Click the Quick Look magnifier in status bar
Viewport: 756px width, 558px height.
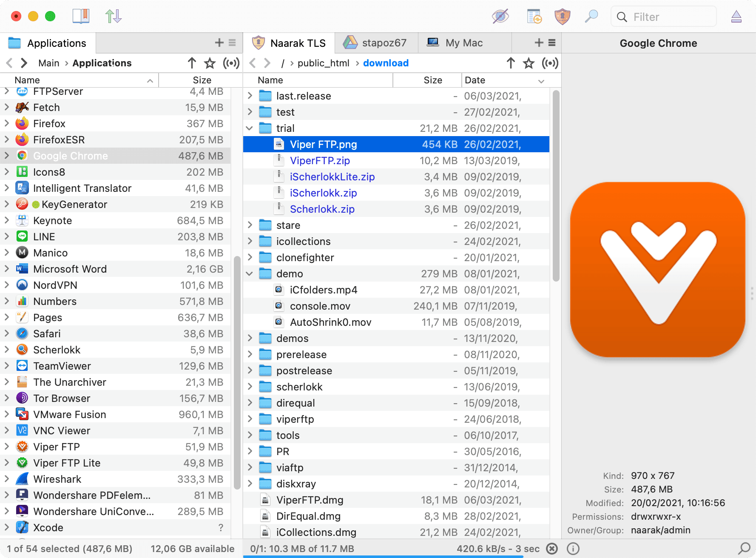744,549
